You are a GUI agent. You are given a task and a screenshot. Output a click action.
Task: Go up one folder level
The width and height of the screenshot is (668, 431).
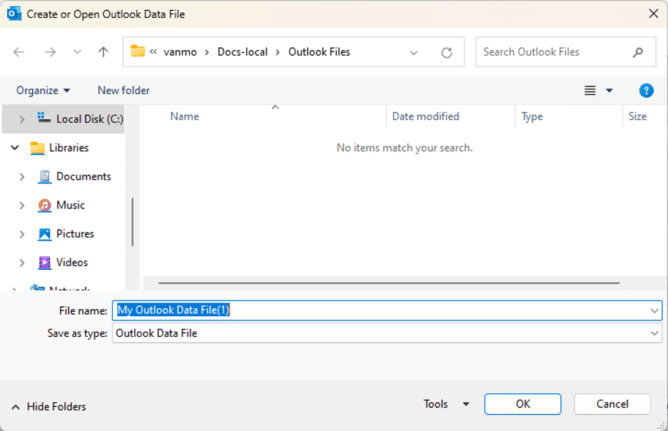tap(103, 52)
